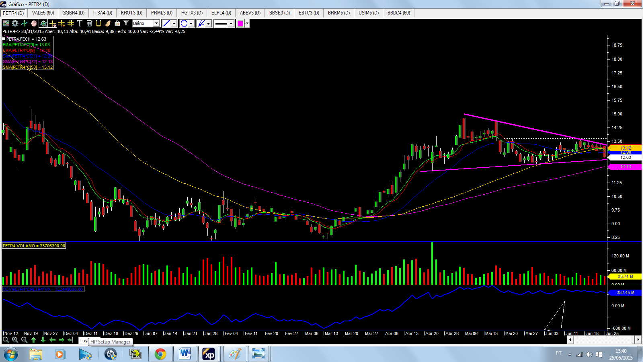Image resolution: width=644 pixels, height=362 pixels.
Task: Click the volume speaker tray icon
Action: click(589, 354)
